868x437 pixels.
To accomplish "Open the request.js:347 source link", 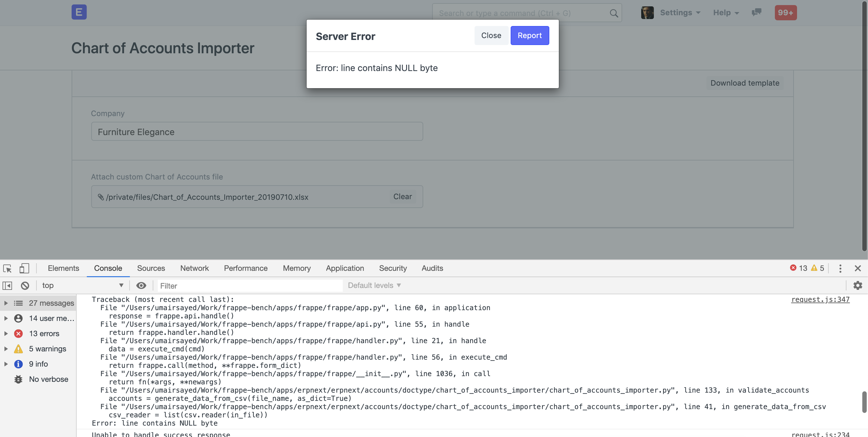I will click(820, 299).
